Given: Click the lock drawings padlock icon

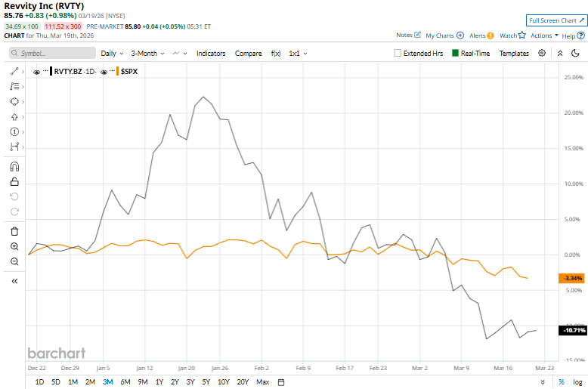Looking at the screenshot, I should 14,181.
